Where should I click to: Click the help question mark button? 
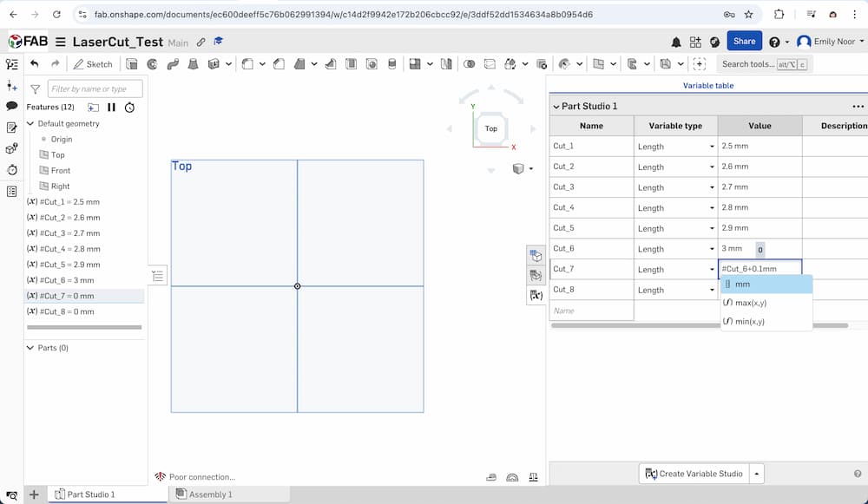tap(774, 42)
